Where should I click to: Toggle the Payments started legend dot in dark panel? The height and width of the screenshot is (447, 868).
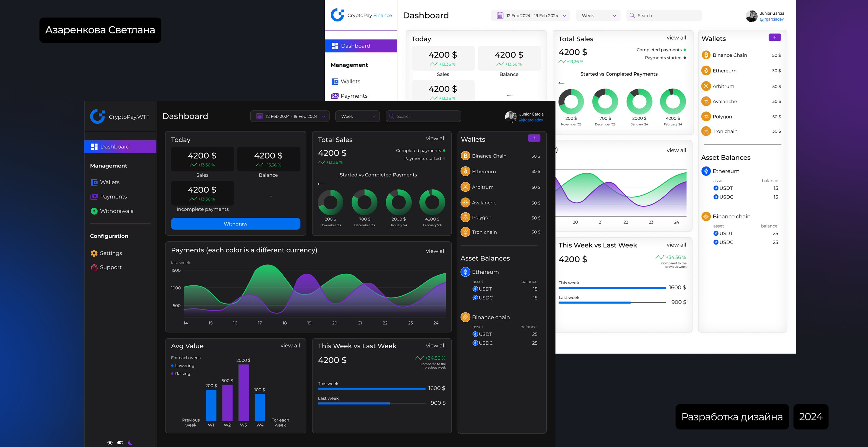tap(444, 159)
